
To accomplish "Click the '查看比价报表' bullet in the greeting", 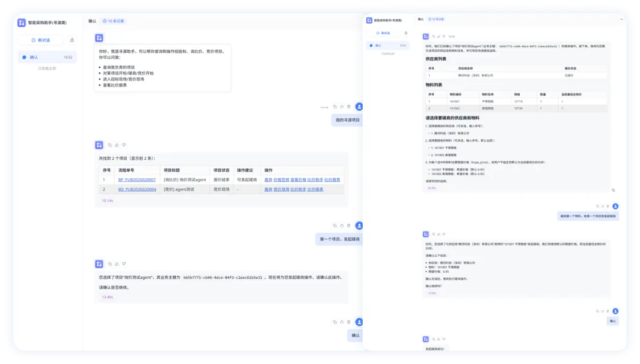I will pos(115,85).
